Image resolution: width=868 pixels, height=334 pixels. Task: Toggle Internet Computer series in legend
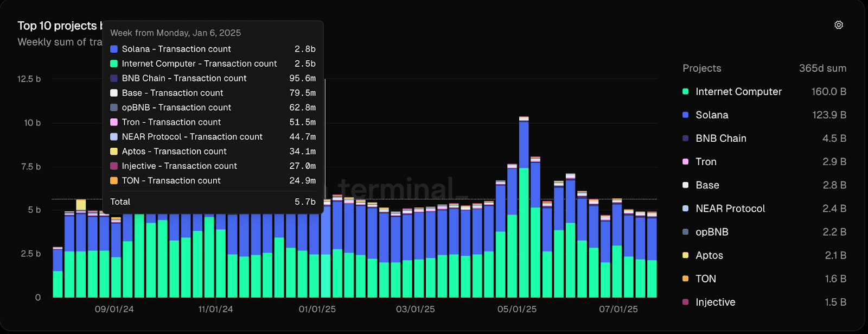click(738, 92)
